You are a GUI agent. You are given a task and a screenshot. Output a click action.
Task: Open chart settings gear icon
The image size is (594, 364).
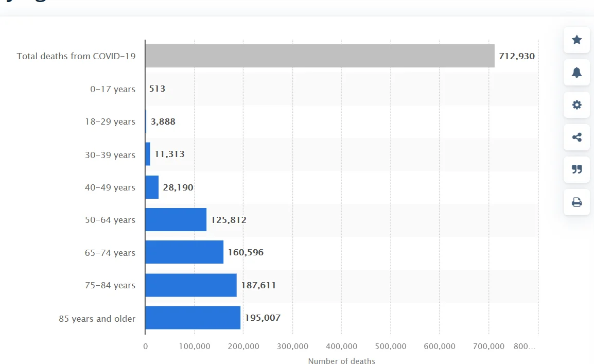click(x=576, y=105)
